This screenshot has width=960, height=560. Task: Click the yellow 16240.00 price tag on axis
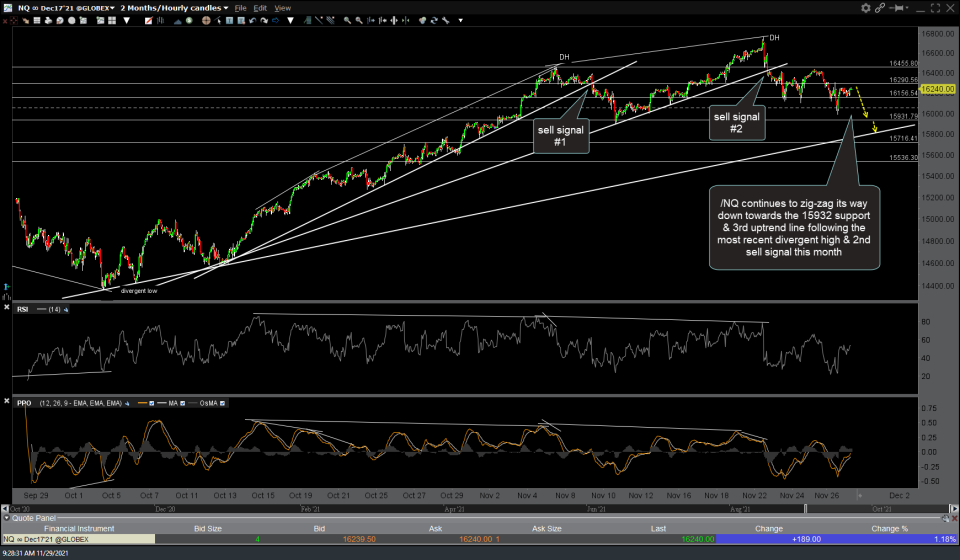click(x=937, y=89)
